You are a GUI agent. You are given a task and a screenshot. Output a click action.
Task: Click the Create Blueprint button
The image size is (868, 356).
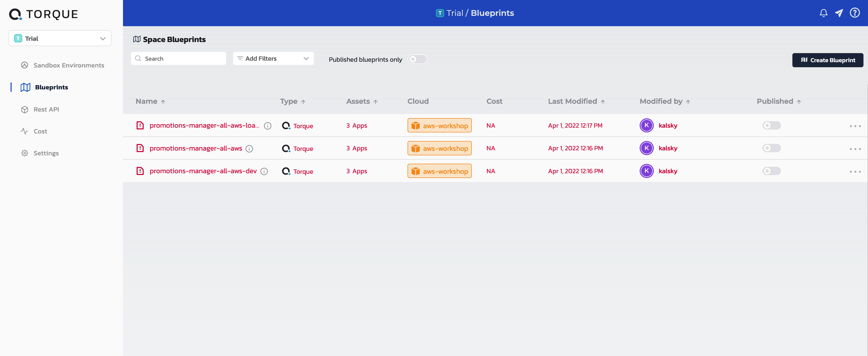tap(828, 60)
